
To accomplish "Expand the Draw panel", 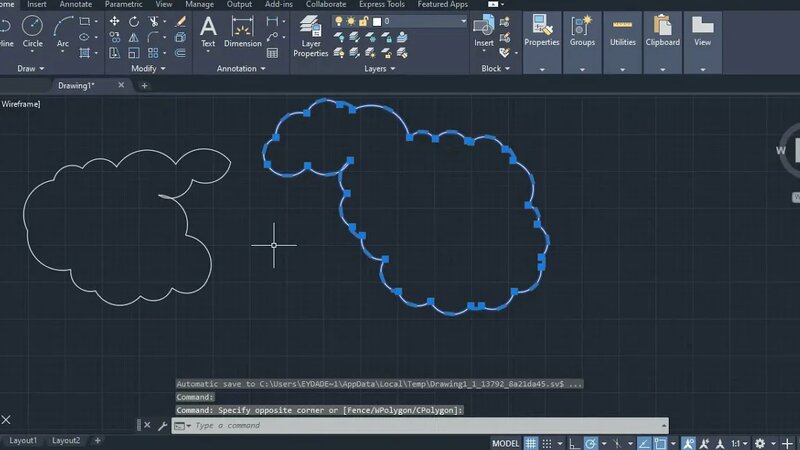I will [31, 68].
